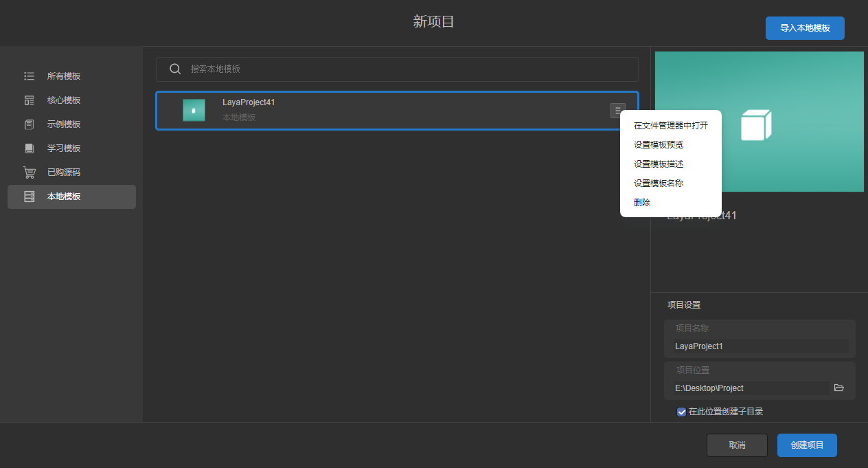Uncheck 在此位置创建子目录 checkbox
This screenshot has width=868, height=468.
point(681,412)
